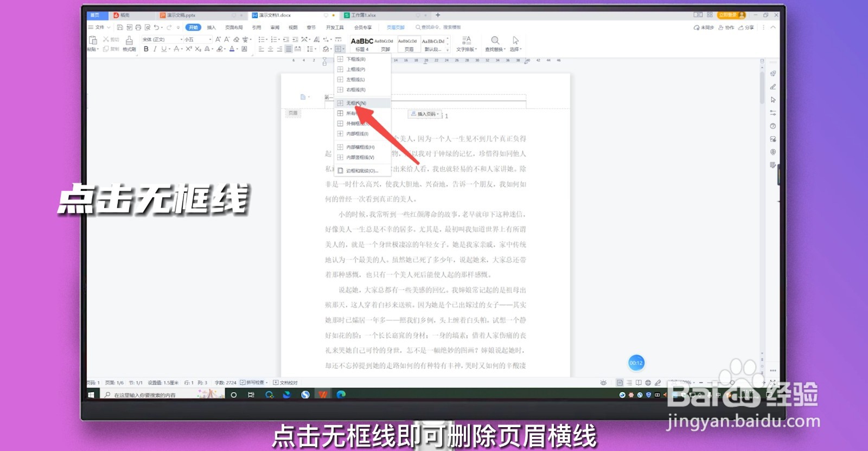Viewport: 868px width, 451px height.
Task: Click the WPS Office taskbar icon
Action: coord(323,395)
